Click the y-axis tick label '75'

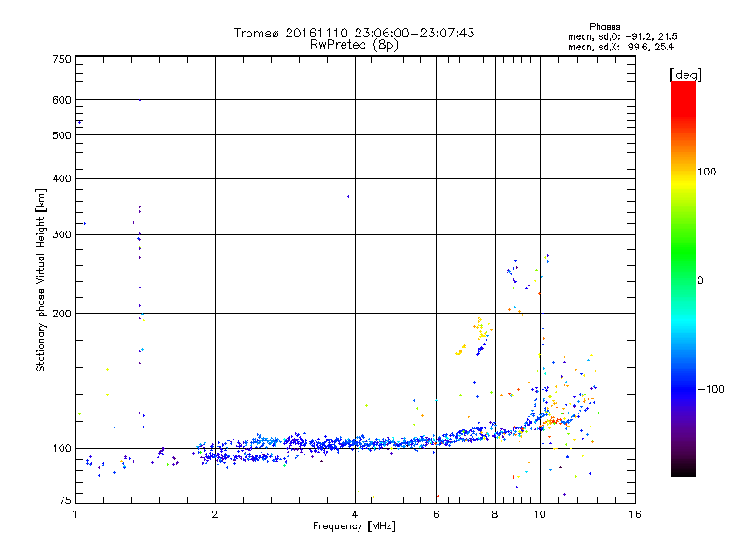(x=65, y=500)
